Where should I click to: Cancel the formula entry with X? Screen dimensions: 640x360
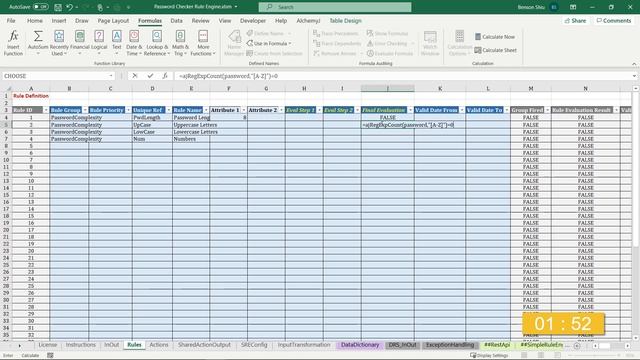(x=135, y=76)
